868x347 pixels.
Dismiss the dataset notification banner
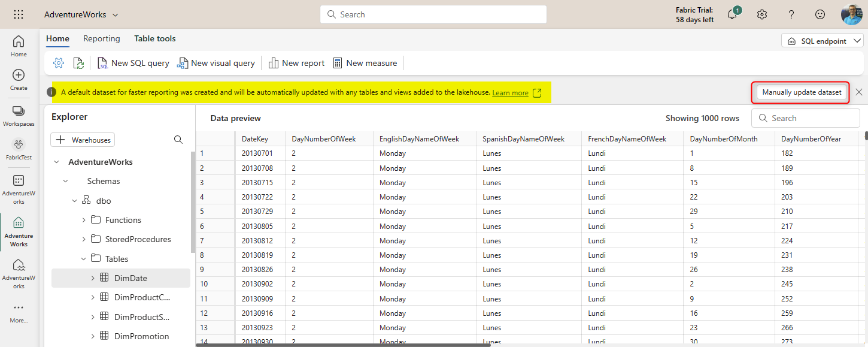click(859, 92)
